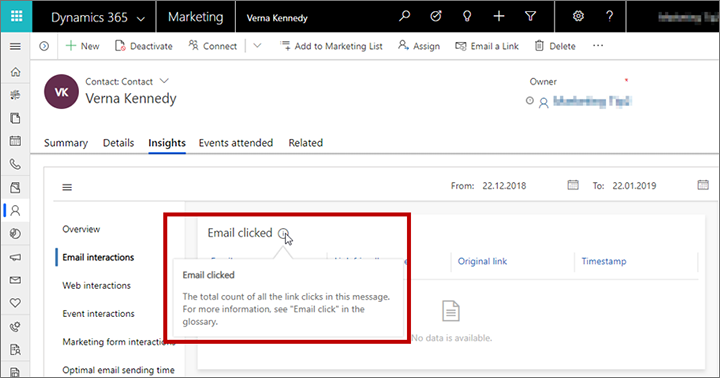Viewport: 720px width, 378px height.
Task: Switch to the Summary tab
Action: 66,143
